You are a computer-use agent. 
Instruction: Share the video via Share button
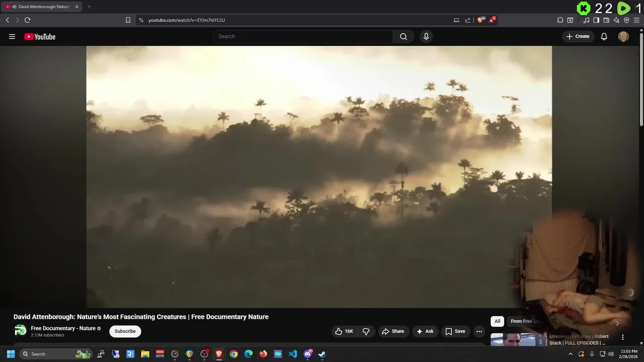(x=393, y=331)
